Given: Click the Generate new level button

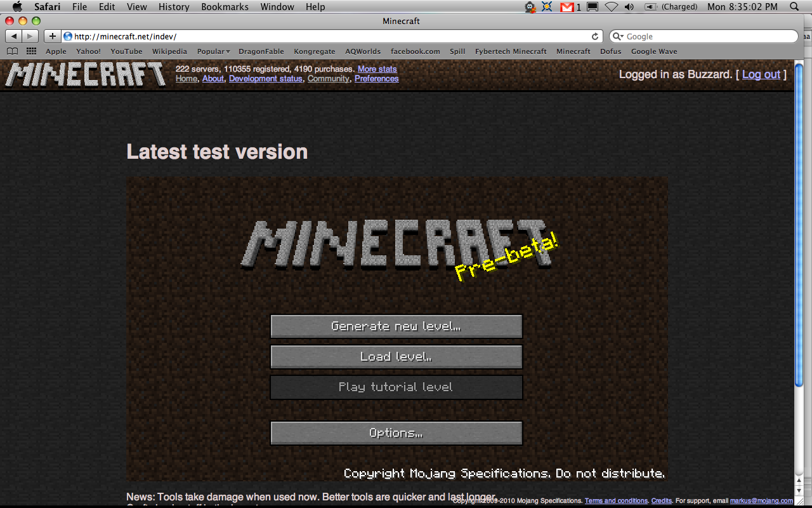Looking at the screenshot, I should pyautogui.click(x=396, y=326).
